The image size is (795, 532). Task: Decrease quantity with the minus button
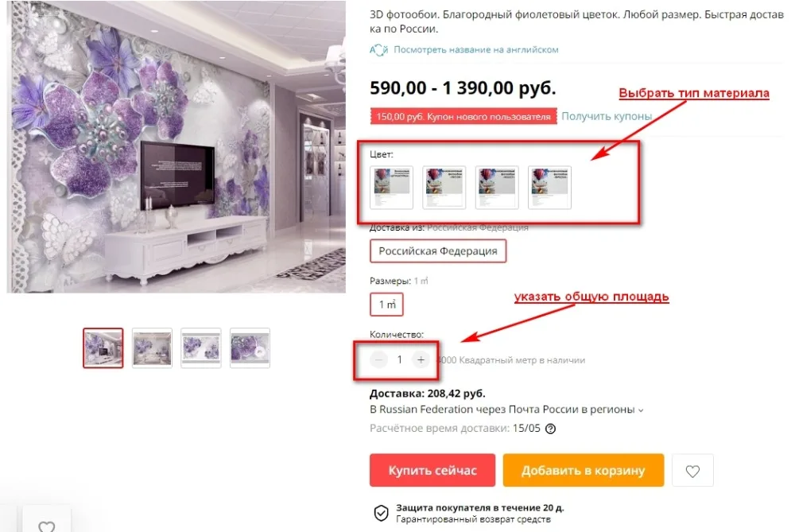click(x=378, y=359)
